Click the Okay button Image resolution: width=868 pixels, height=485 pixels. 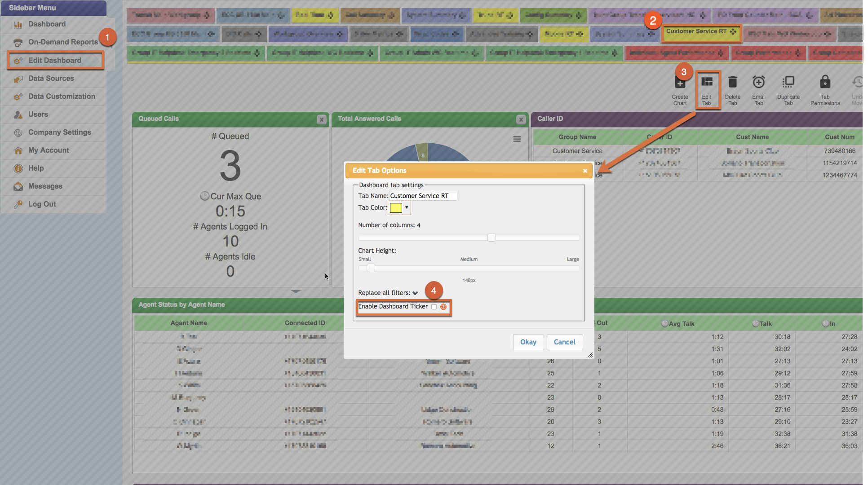tap(528, 342)
